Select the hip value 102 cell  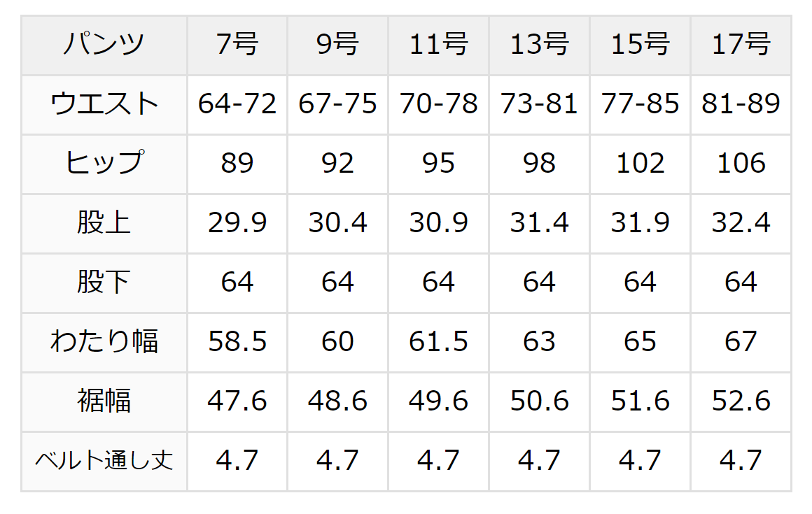pos(640,164)
